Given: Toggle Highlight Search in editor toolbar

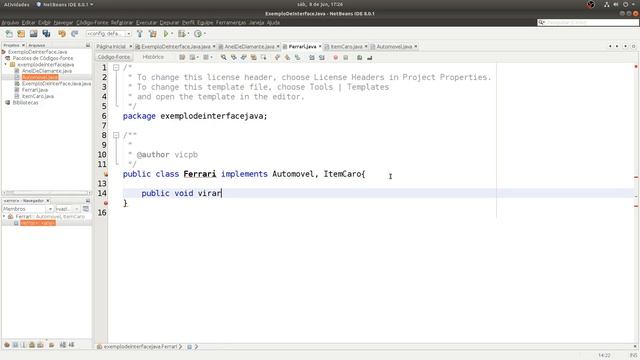Looking at the screenshot, I should (253, 58).
